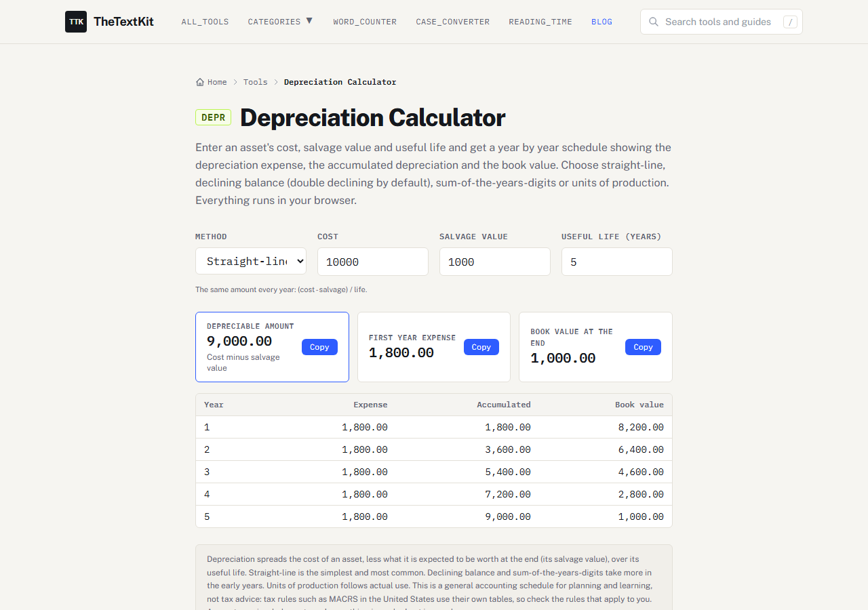
Task: Click the search magnifier icon
Action: coord(654,22)
